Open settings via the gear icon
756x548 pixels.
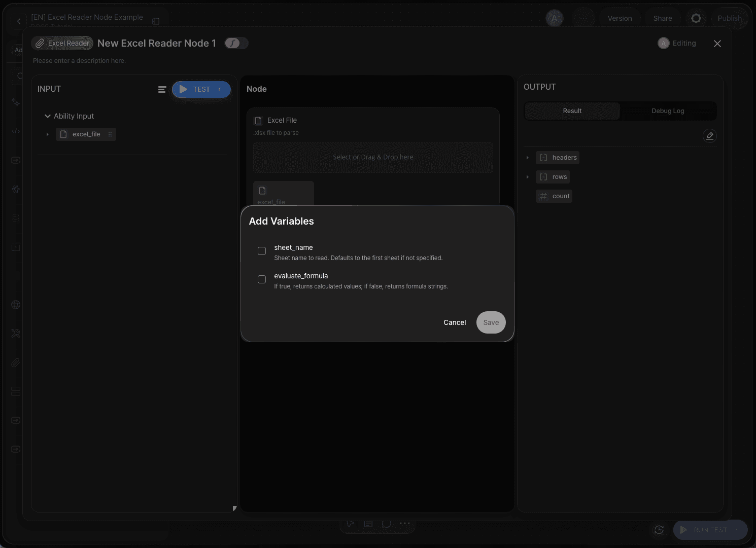click(x=696, y=18)
